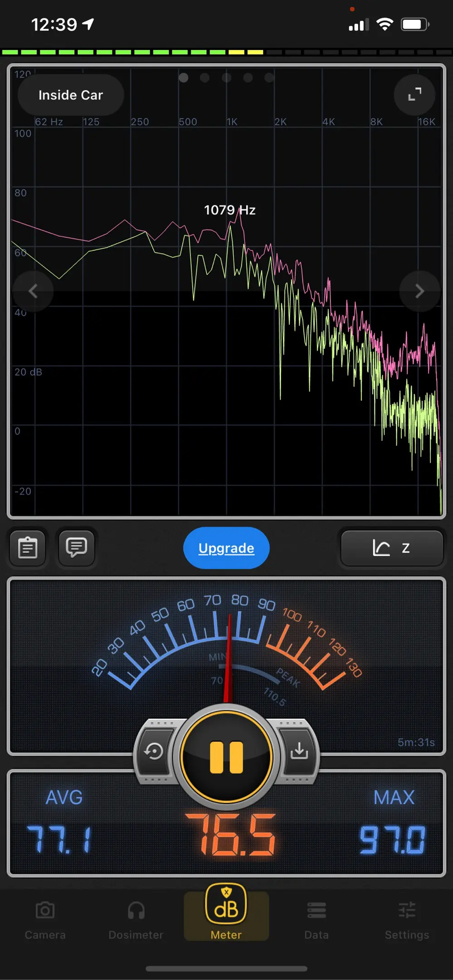Change the Inside Car preset label

tap(71, 95)
